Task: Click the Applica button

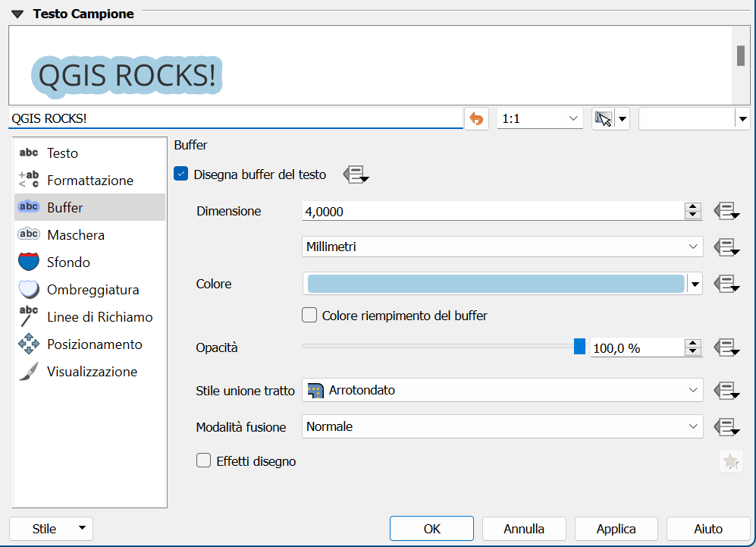Action: [616, 529]
